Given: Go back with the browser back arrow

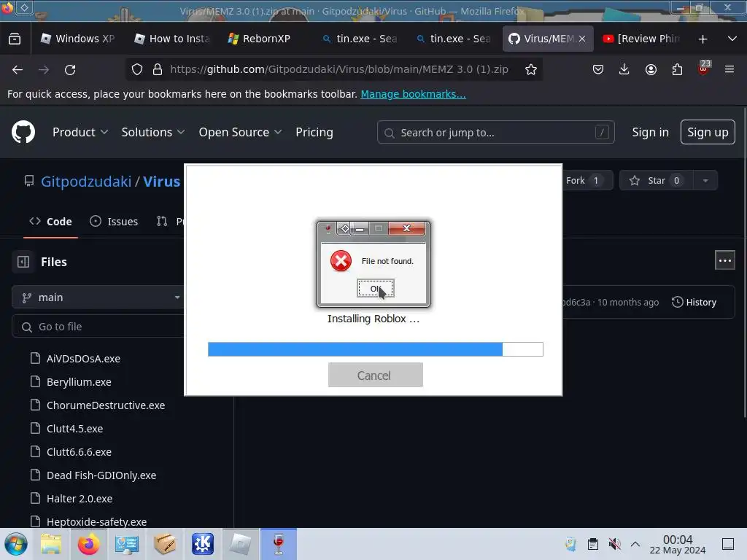Looking at the screenshot, I should [x=18, y=69].
